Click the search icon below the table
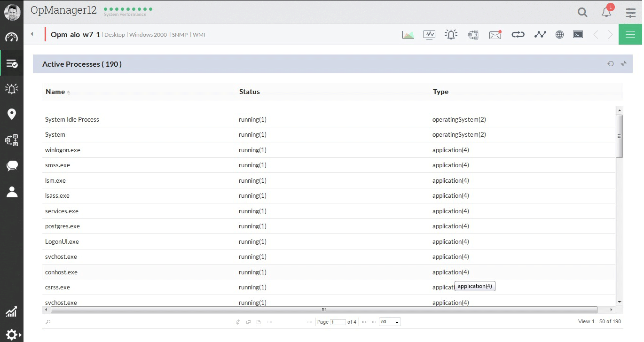This screenshot has height=342, width=644. pos(48,322)
